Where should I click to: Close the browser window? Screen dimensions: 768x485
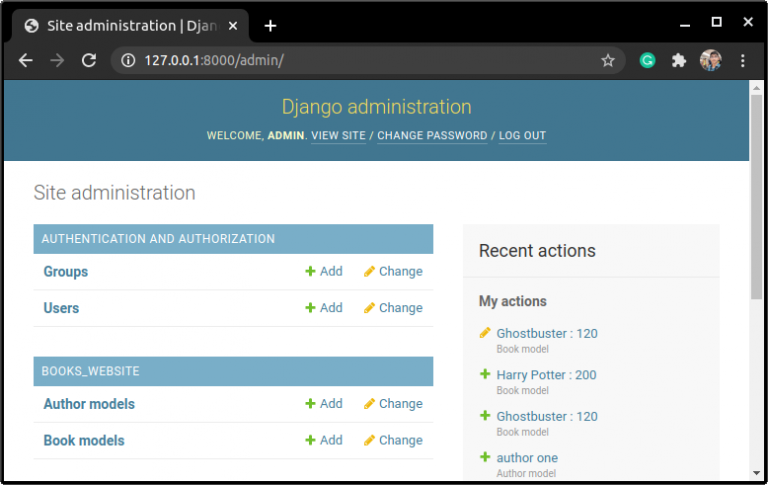(x=748, y=22)
